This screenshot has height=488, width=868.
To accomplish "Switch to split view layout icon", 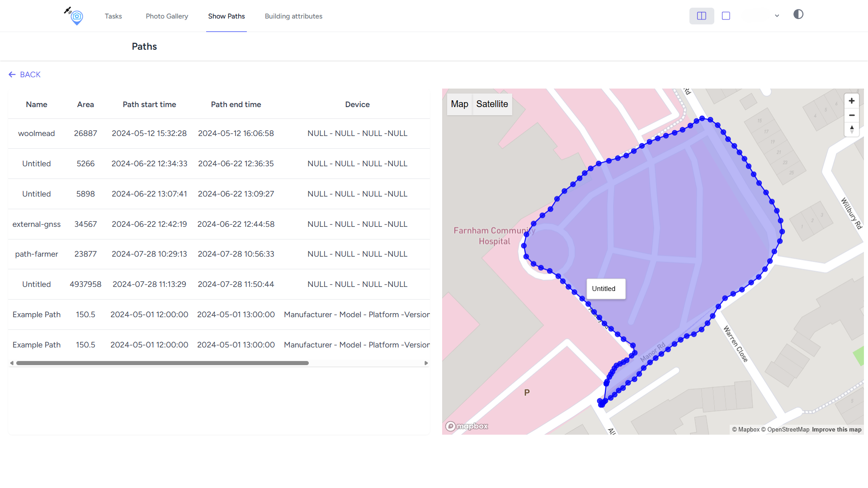I will 701,16.
